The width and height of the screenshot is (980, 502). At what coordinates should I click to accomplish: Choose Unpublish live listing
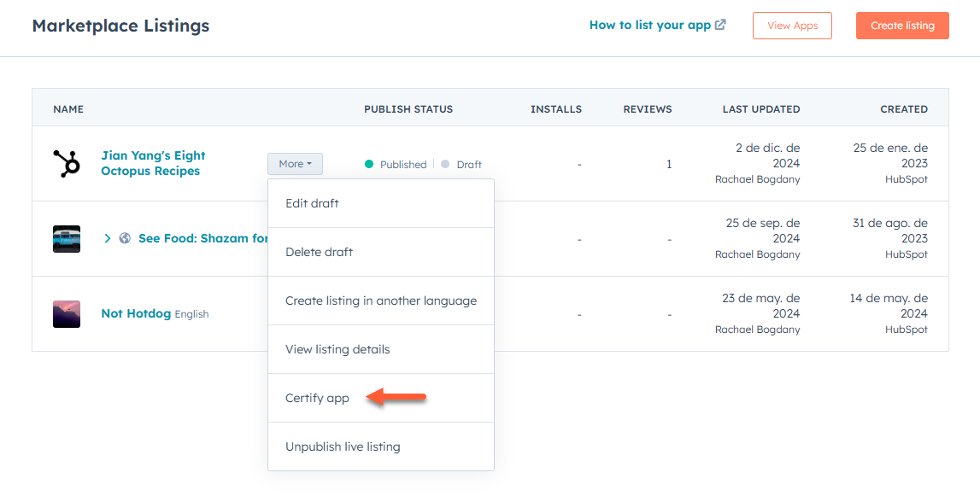point(343,447)
